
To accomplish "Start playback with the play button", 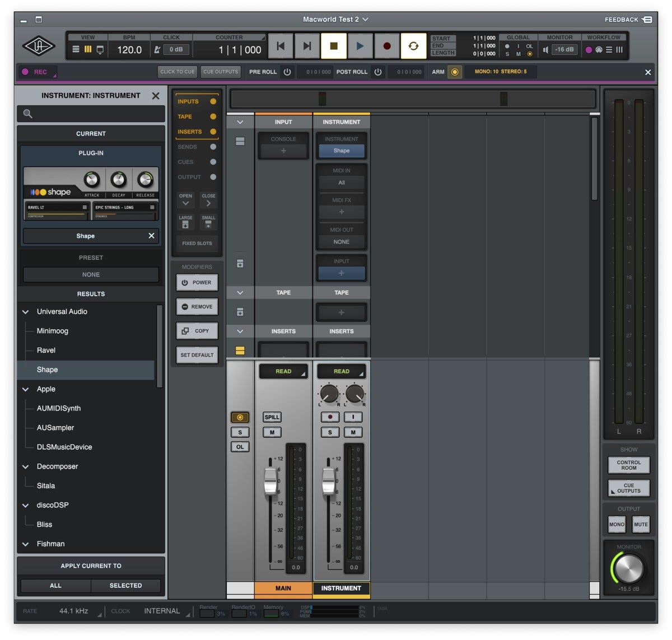I will point(360,46).
